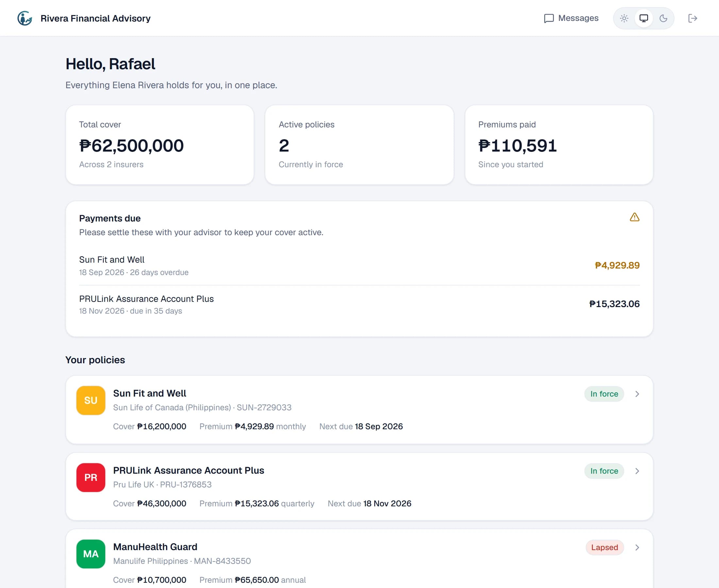Click the PR avatar for PRULink policy
This screenshot has height=588, width=719.
click(91, 477)
